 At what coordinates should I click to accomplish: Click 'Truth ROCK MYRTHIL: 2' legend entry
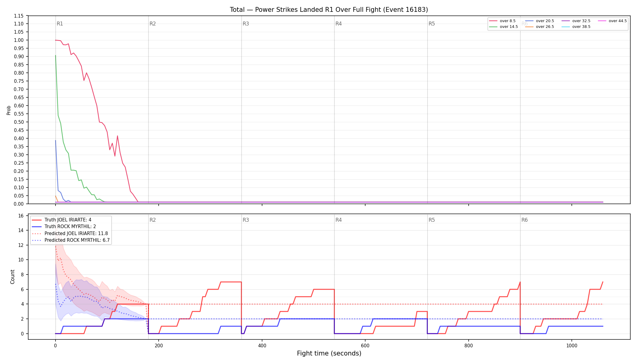[x=64, y=227]
